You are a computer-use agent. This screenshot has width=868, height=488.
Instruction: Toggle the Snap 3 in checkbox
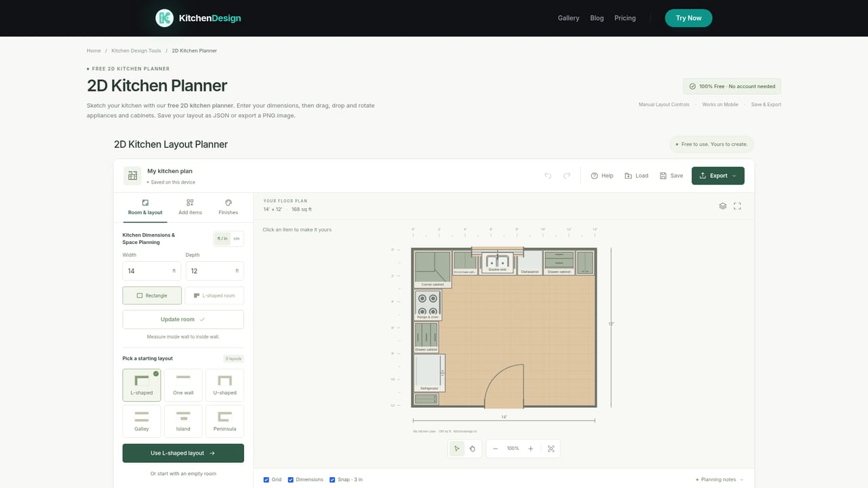pyautogui.click(x=332, y=480)
